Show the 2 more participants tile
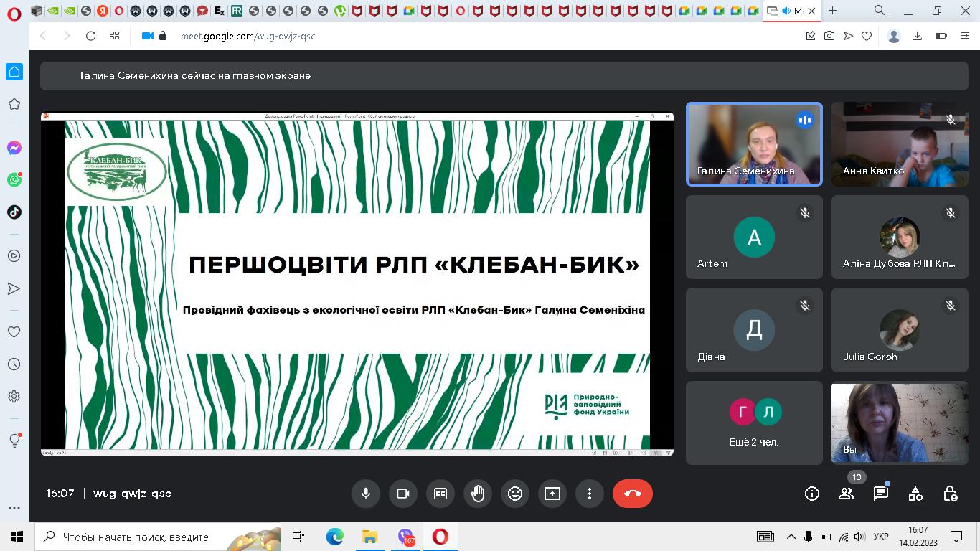The width and height of the screenshot is (980, 551). coord(754,423)
